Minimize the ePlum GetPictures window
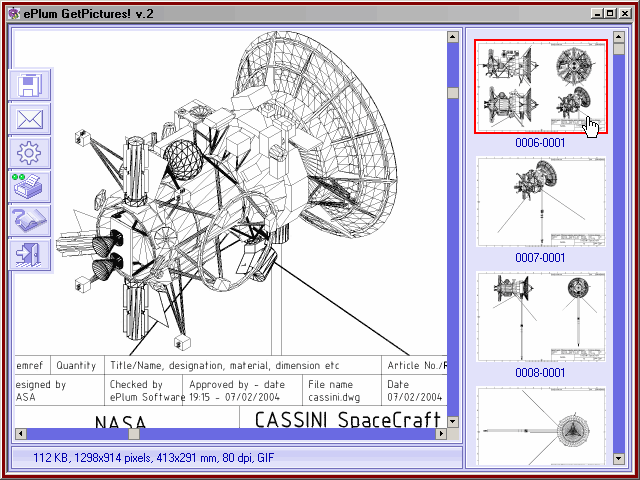The width and height of the screenshot is (640, 480). 597,13
